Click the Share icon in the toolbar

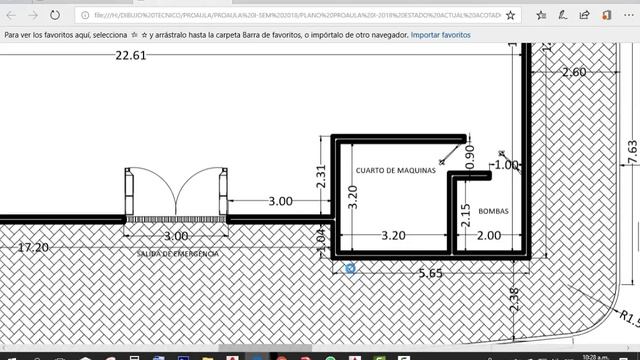[x=584, y=16]
